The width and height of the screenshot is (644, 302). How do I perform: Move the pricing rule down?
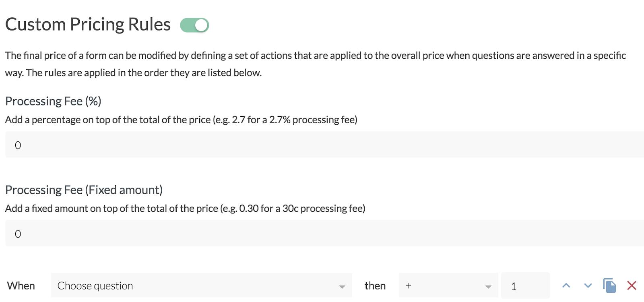(x=588, y=286)
